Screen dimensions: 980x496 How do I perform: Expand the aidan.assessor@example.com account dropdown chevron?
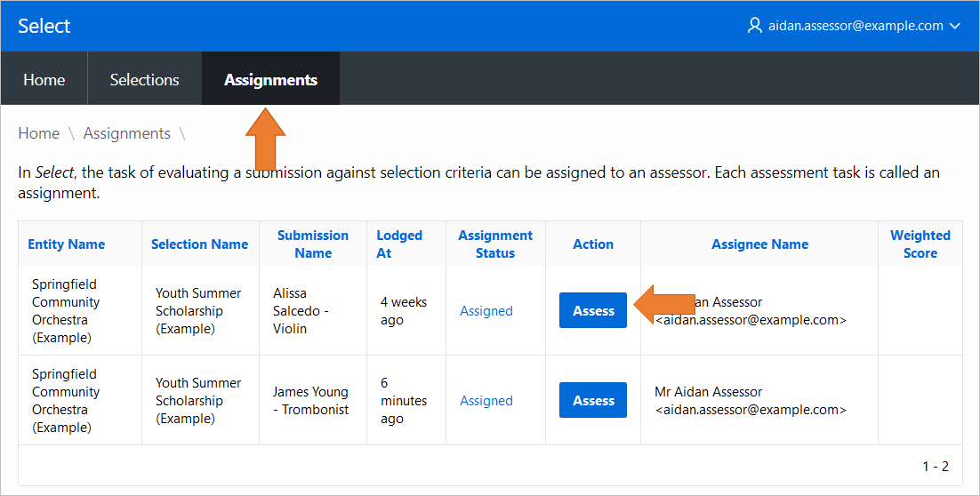[955, 27]
